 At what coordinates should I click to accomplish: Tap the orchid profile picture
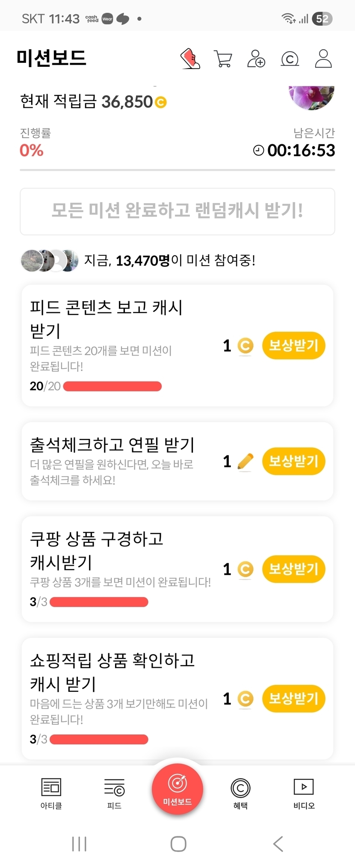point(311,97)
